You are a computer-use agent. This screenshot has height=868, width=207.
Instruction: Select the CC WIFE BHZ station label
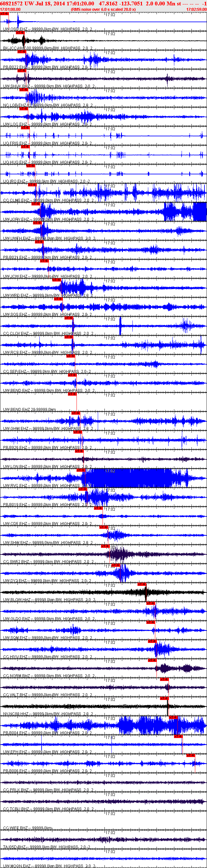coord(27,828)
